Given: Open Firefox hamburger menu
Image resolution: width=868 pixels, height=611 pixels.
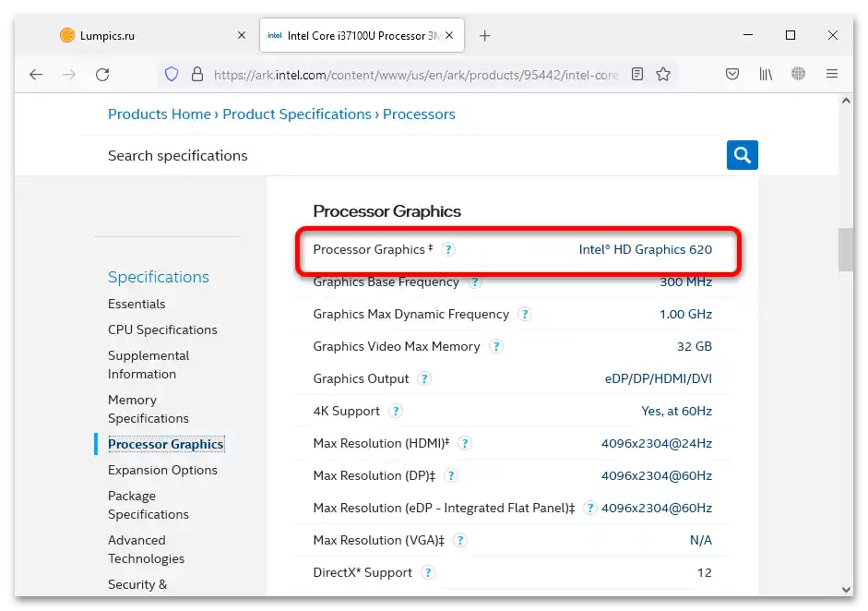Looking at the screenshot, I should (x=831, y=74).
